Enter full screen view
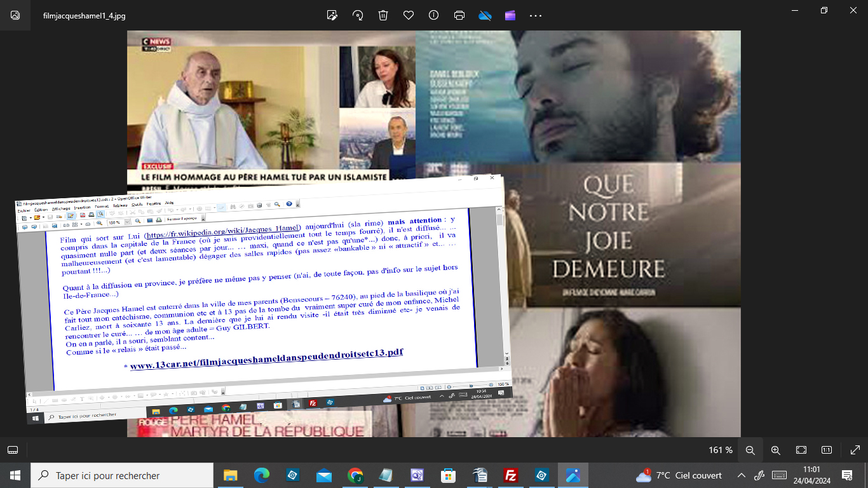This screenshot has height=488, width=868. tap(855, 450)
